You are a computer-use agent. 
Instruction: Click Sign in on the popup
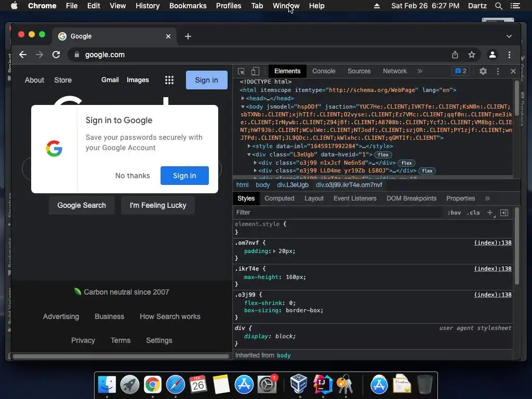coord(184,176)
